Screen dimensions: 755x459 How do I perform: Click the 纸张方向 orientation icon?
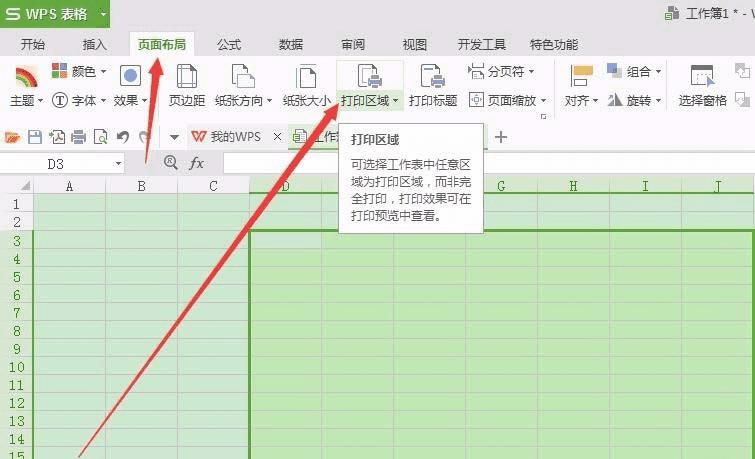click(x=243, y=77)
